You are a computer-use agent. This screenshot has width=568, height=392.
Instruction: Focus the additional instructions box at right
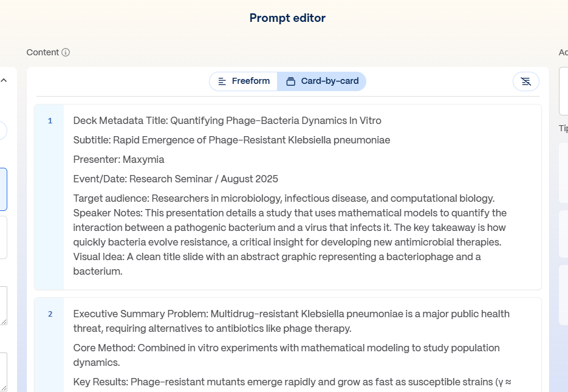(564, 91)
